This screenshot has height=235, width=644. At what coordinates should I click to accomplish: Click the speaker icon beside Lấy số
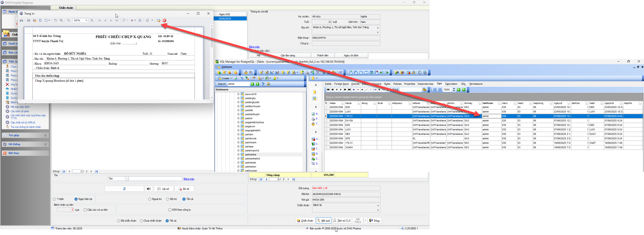click(148, 189)
